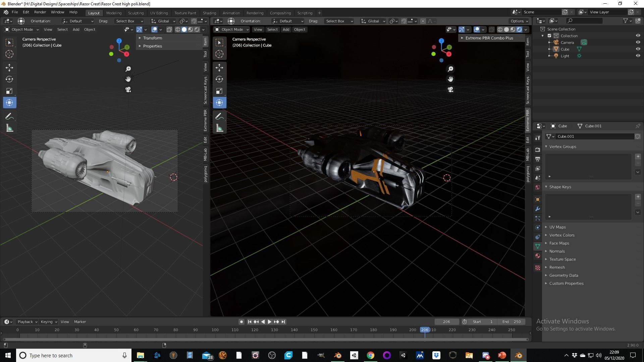Select the Measure tool in right viewport
The height and width of the screenshot is (362, 644).
coord(219,128)
